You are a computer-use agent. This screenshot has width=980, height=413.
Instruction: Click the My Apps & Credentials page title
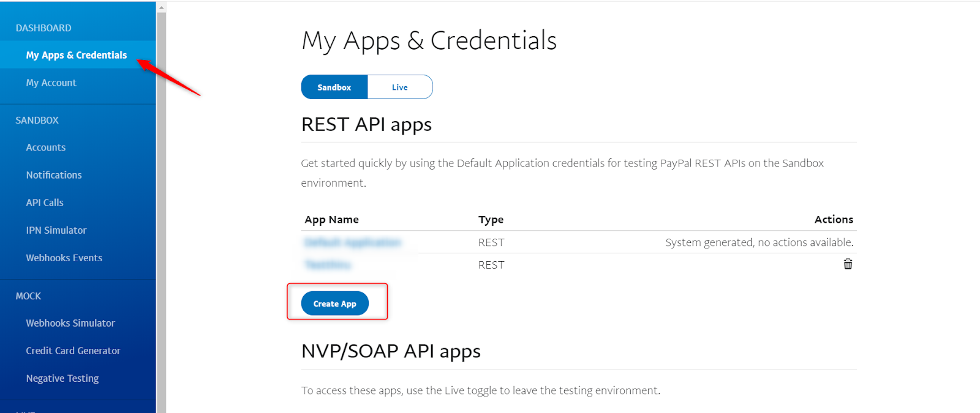pos(429,41)
